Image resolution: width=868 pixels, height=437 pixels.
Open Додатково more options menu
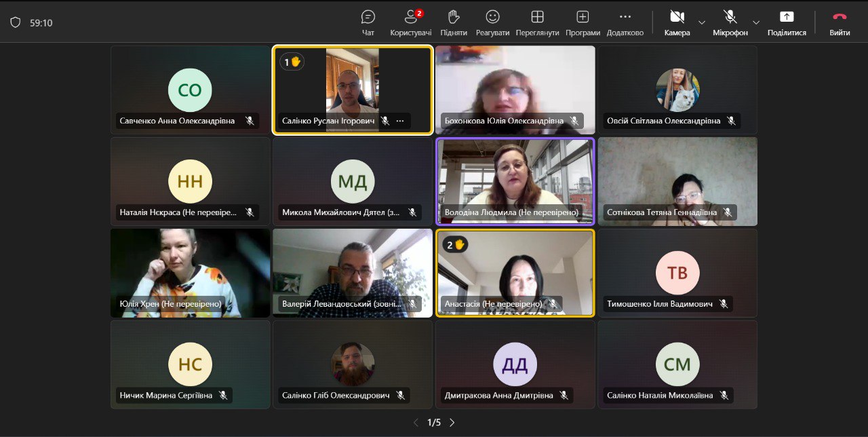pyautogui.click(x=625, y=22)
